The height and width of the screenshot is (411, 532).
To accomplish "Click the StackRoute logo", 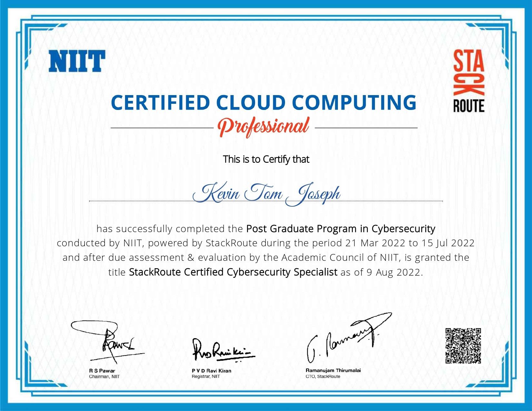I will [469, 81].
